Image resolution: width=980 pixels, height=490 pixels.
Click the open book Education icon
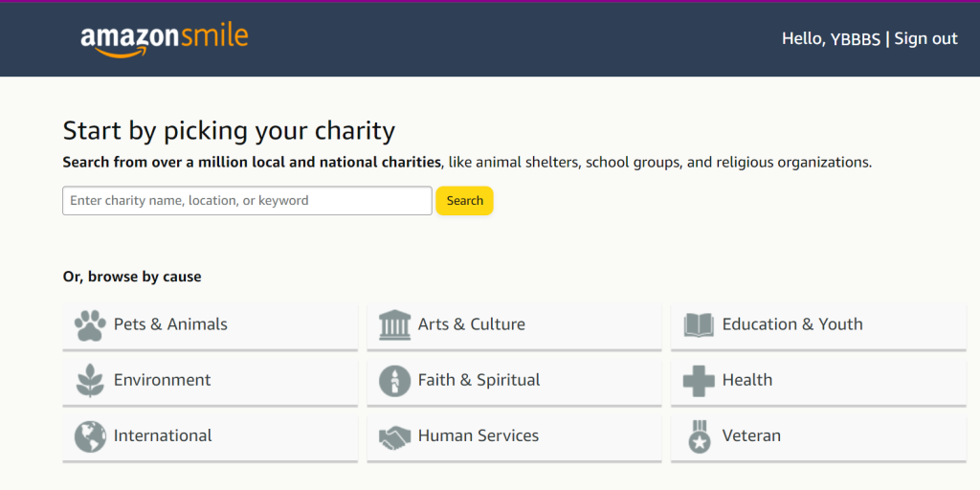coord(699,325)
